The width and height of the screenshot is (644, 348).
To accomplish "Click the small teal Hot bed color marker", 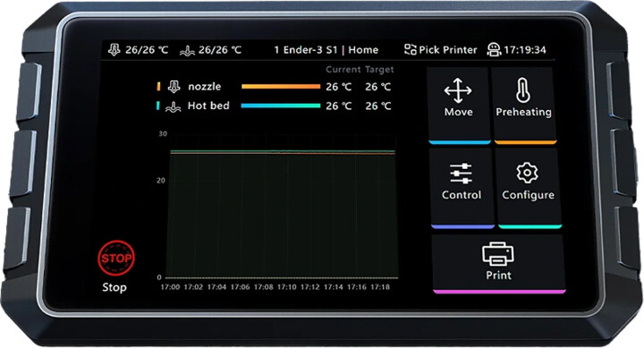I will pyautogui.click(x=157, y=106).
